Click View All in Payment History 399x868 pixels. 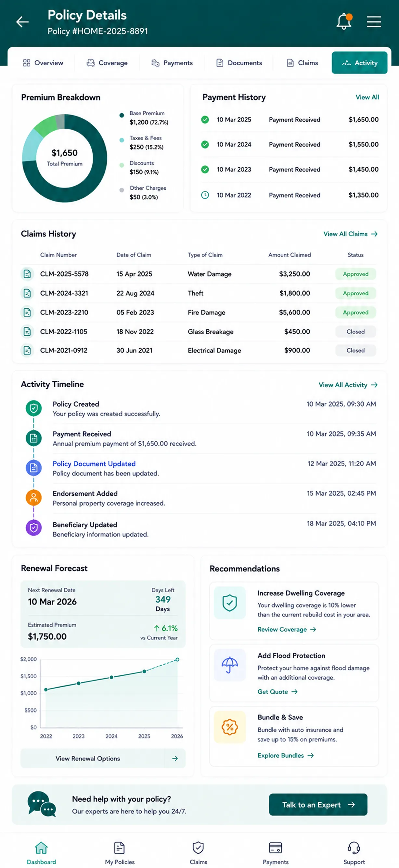(x=367, y=97)
